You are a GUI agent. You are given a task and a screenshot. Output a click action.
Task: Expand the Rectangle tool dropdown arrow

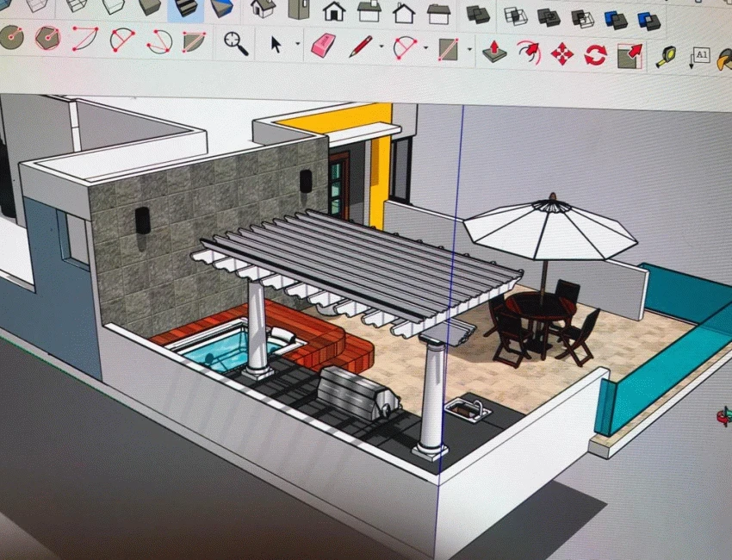[469, 50]
